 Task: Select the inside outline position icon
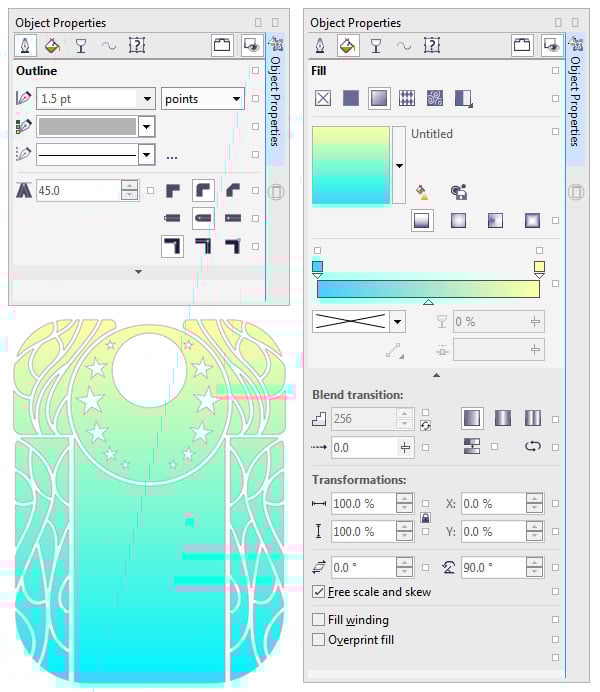coord(233,246)
